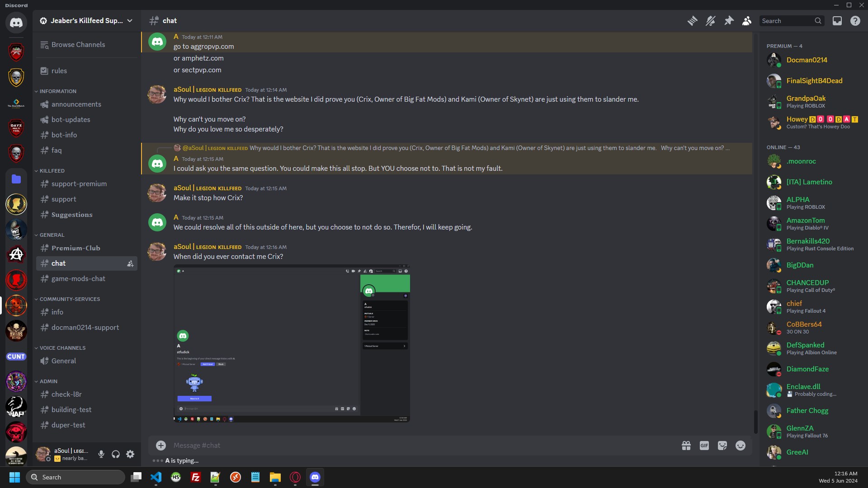The image size is (868, 488).
Task: Open FileZilla from taskbar
Action: coord(196,477)
